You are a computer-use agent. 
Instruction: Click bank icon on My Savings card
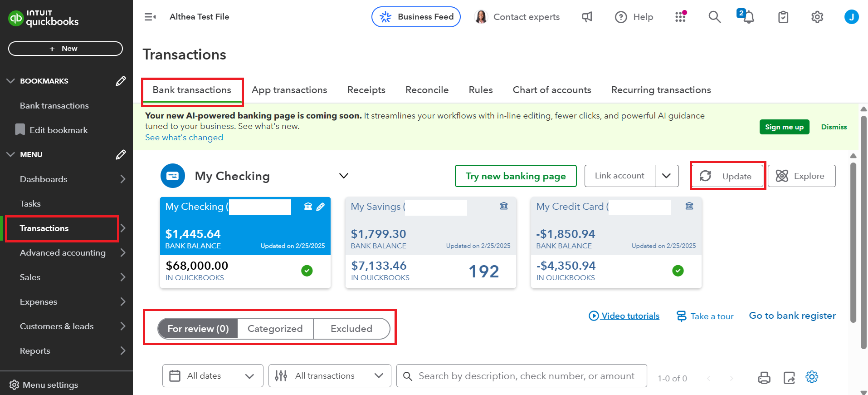(x=504, y=206)
